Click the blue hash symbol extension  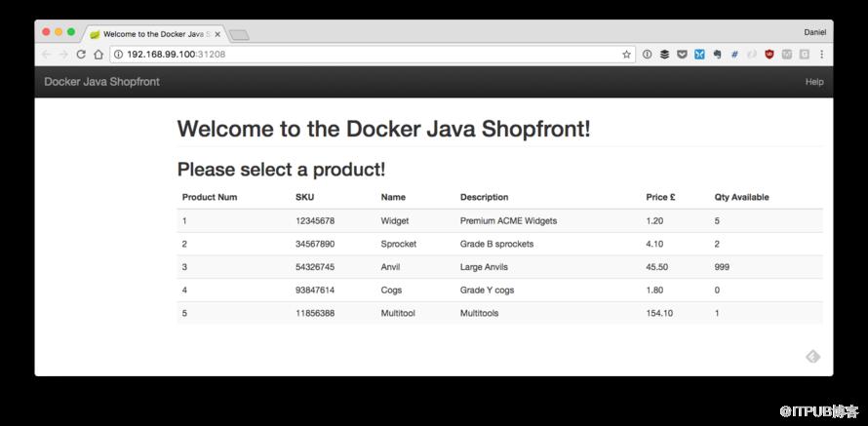734,55
